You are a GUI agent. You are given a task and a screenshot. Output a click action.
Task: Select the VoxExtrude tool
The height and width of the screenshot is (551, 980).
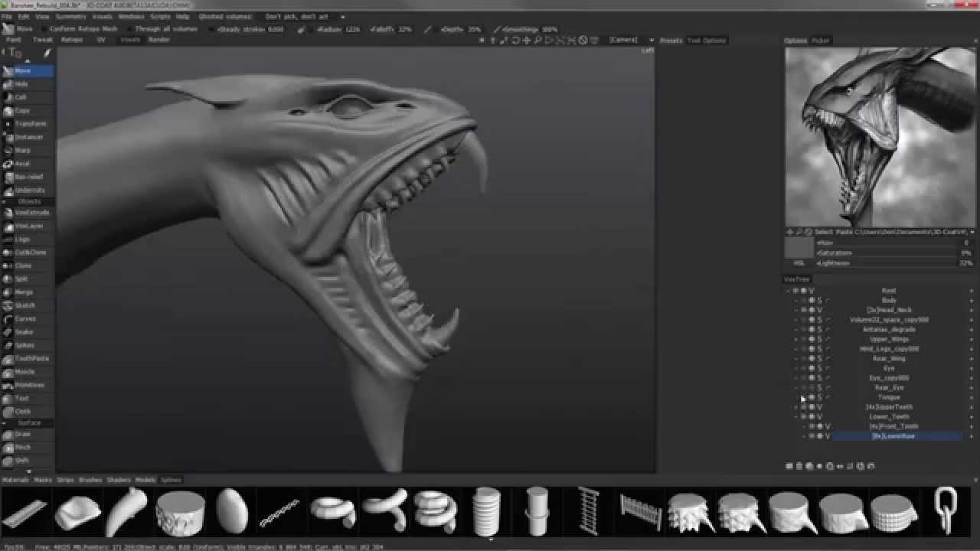click(x=27, y=212)
